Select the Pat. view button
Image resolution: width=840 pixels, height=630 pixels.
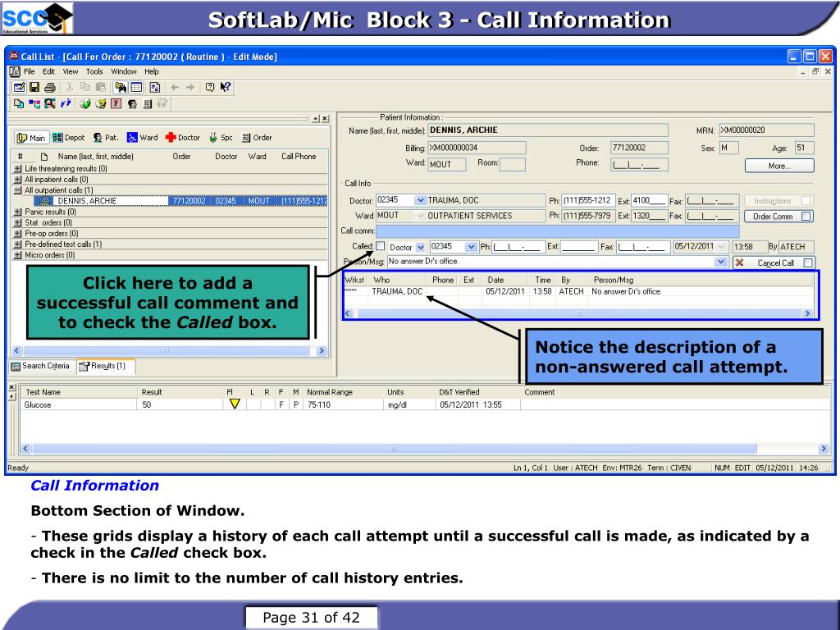point(106,138)
